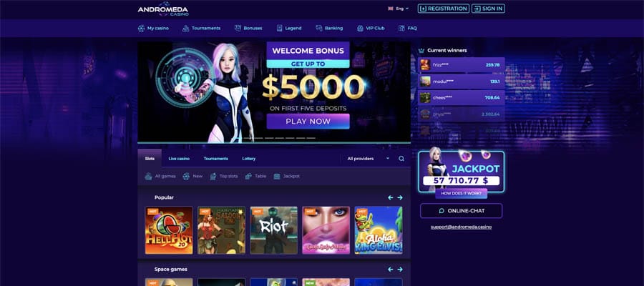Switch to the Live casino tab
The width and height of the screenshot is (644, 286).
179,159
